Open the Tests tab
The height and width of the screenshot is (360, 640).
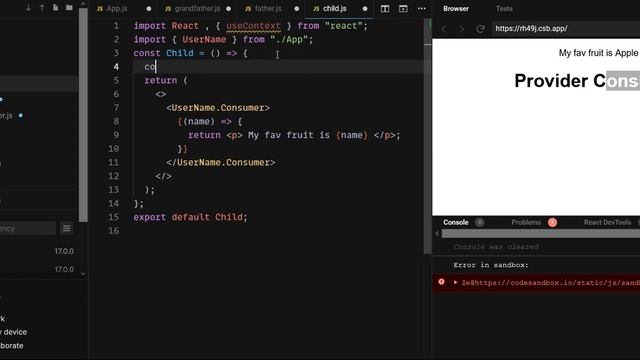tap(504, 9)
